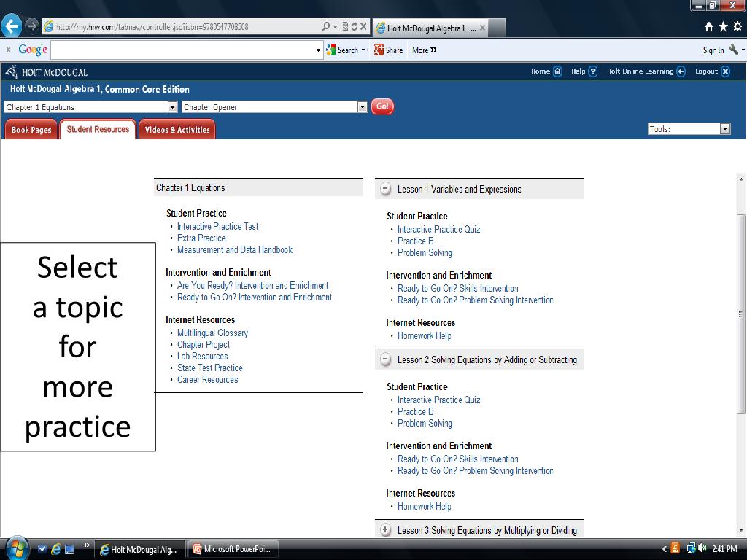The height and width of the screenshot is (560, 747).
Task: Open State Test Practice link
Action: [209, 367]
